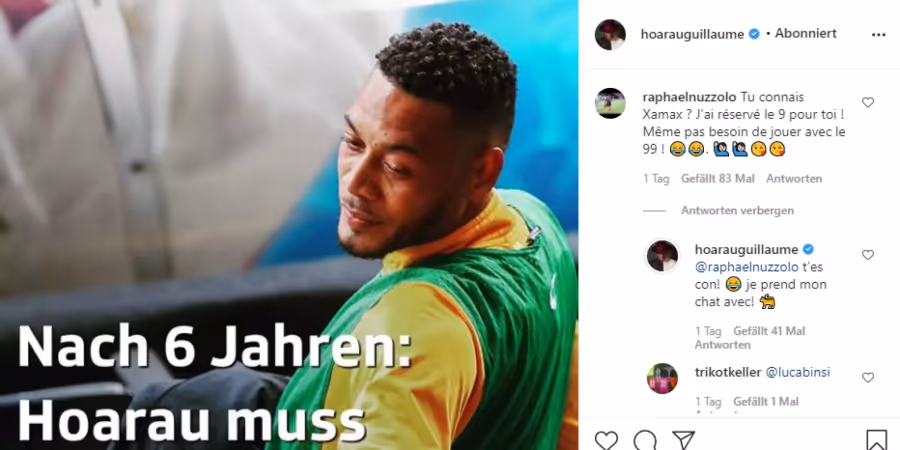This screenshot has width=900, height=450.
Task: Like the post with heart icon
Action: [606, 440]
